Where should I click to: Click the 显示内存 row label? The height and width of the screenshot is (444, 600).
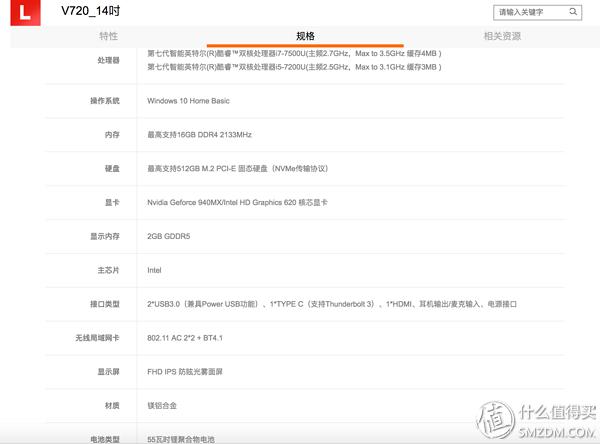(x=105, y=236)
